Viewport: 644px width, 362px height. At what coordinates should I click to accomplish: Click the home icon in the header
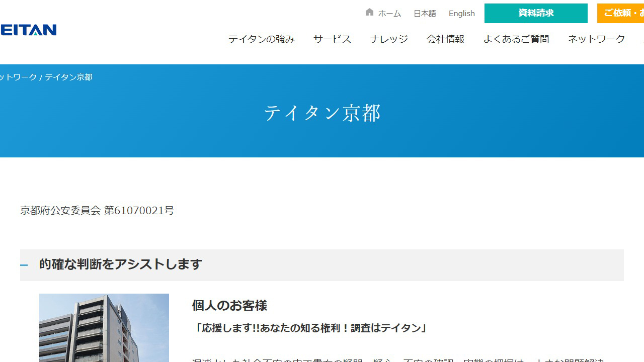point(369,12)
